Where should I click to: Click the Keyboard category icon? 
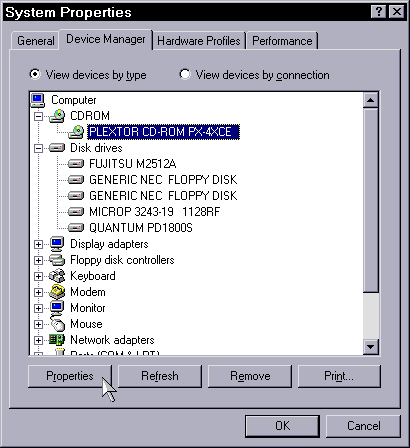point(57,276)
